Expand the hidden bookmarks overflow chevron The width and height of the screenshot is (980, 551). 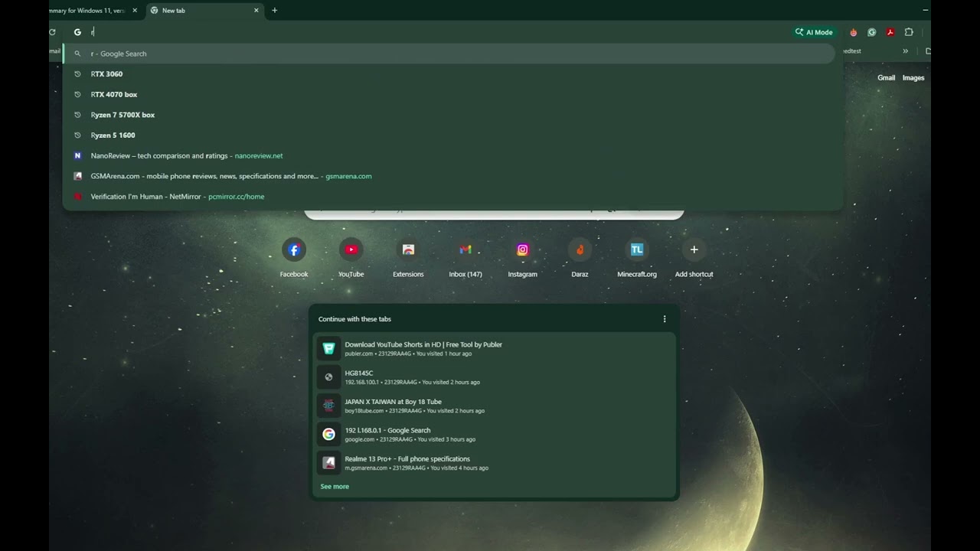click(x=906, y=51)
